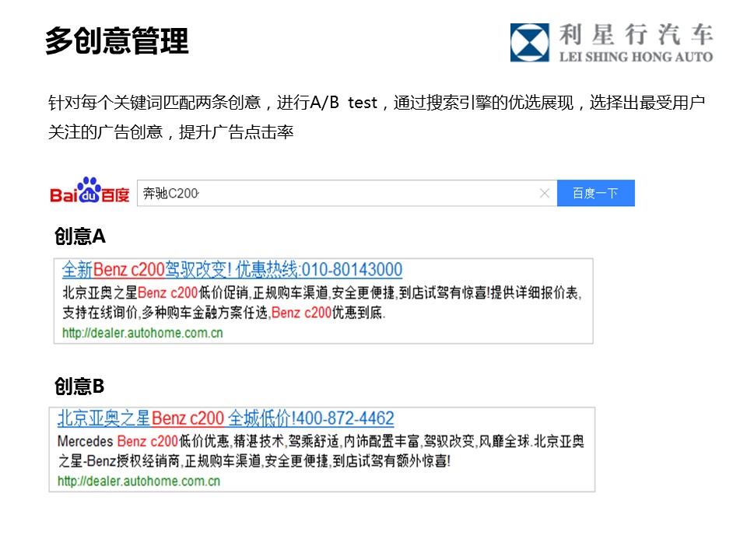This screenshot has height=560, width=747.
Task: Select the 创意B heading label
Action: coord(79,386)
